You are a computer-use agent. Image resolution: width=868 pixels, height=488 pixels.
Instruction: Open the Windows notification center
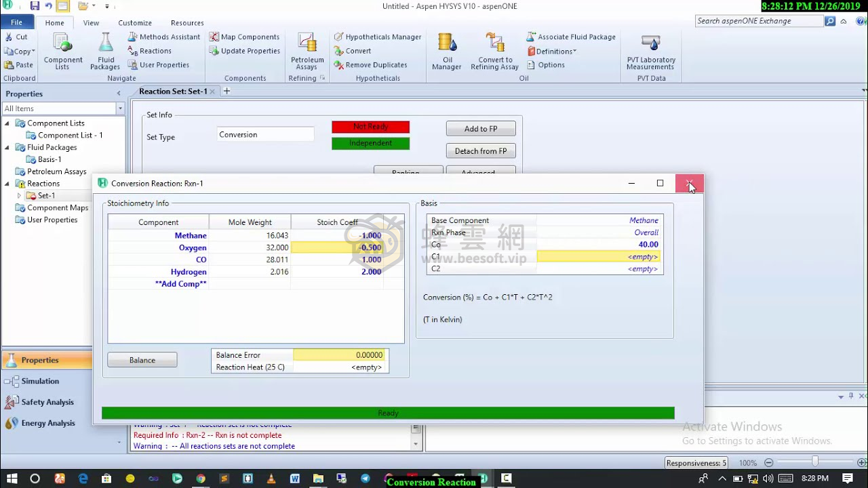coord(848,479)
